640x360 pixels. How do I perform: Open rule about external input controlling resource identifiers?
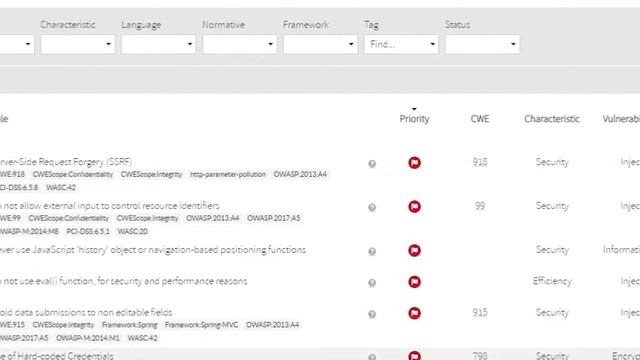[109, 206]
